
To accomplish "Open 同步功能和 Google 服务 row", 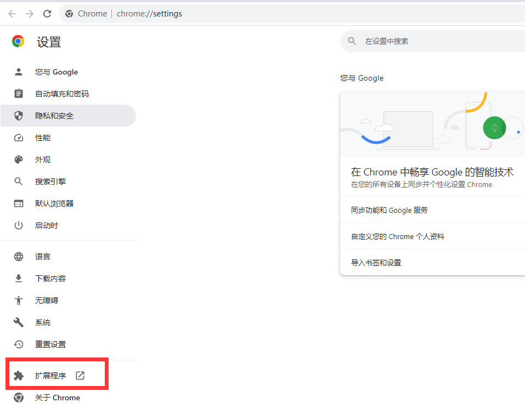I will pos(433,210).
